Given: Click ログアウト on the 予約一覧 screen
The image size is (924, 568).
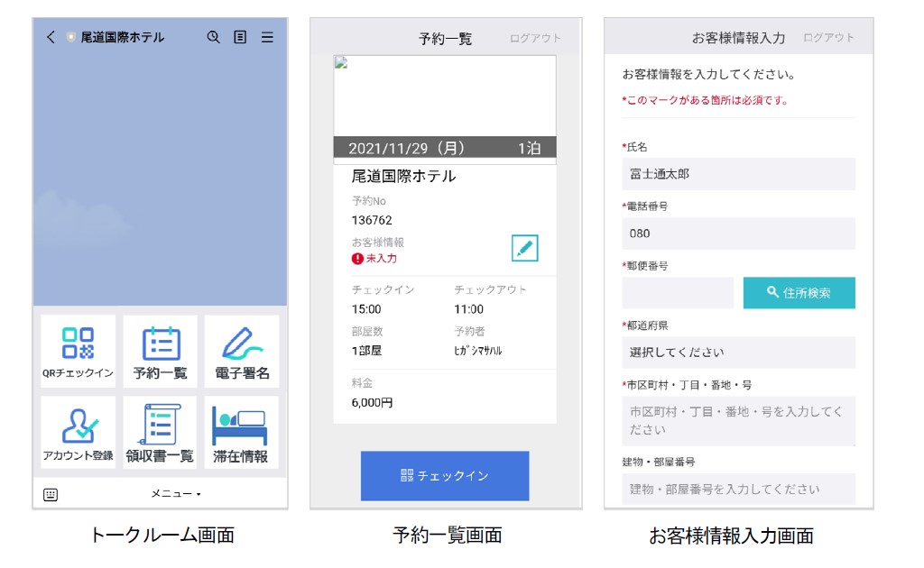Looking at the screenshot, I should (537, 37).
